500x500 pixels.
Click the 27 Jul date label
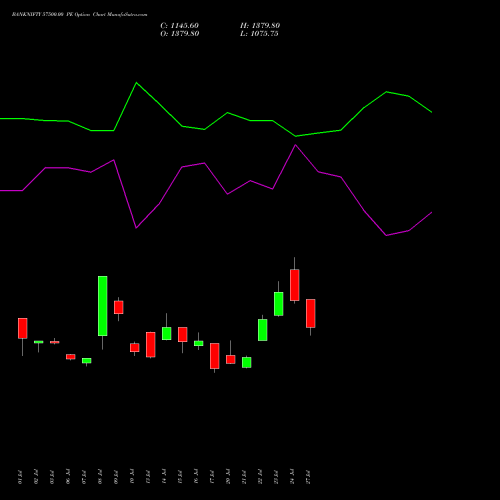[x=308, y=477]
